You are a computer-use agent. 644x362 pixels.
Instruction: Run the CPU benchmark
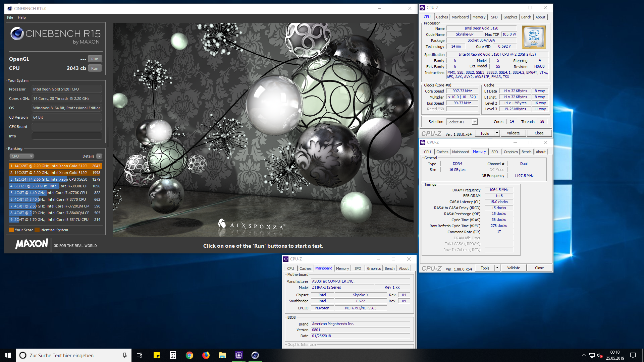pyautogui.click(x=95, y=68)
